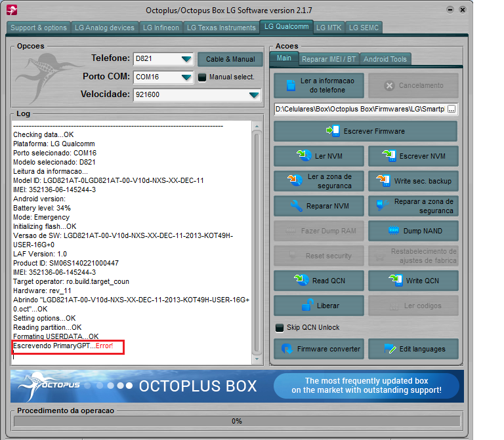Click log line 'Modelo selecionado: D821'
504x440 pixels.
click(x=54, y=162)
